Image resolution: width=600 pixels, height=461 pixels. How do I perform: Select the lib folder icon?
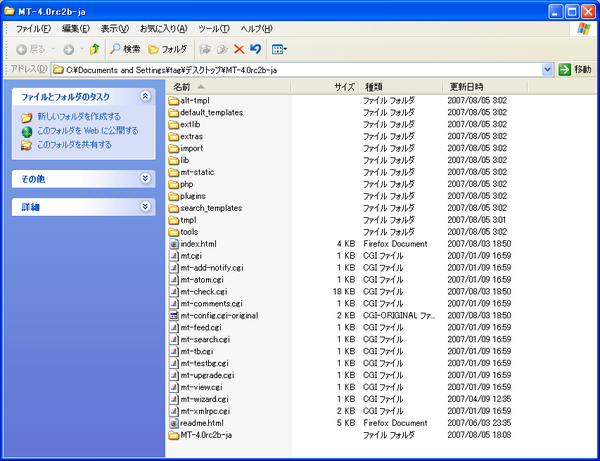[x=174, y=160]
